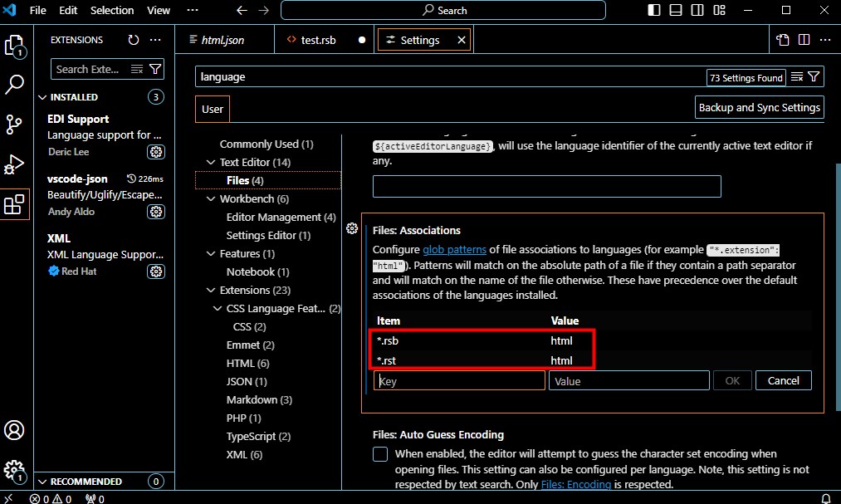Customize layout icon in title bar
841x504 pixels.
tap(719, 10)
